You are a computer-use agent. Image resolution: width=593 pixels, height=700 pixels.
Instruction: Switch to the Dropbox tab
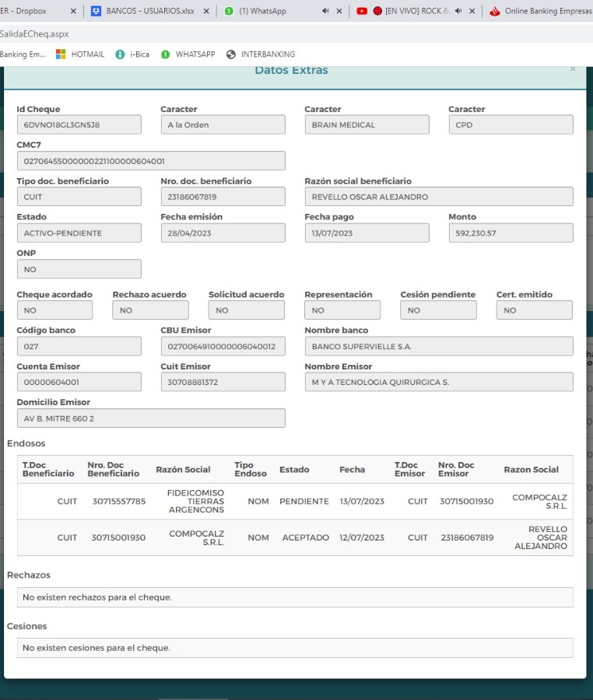coord(23,11)
